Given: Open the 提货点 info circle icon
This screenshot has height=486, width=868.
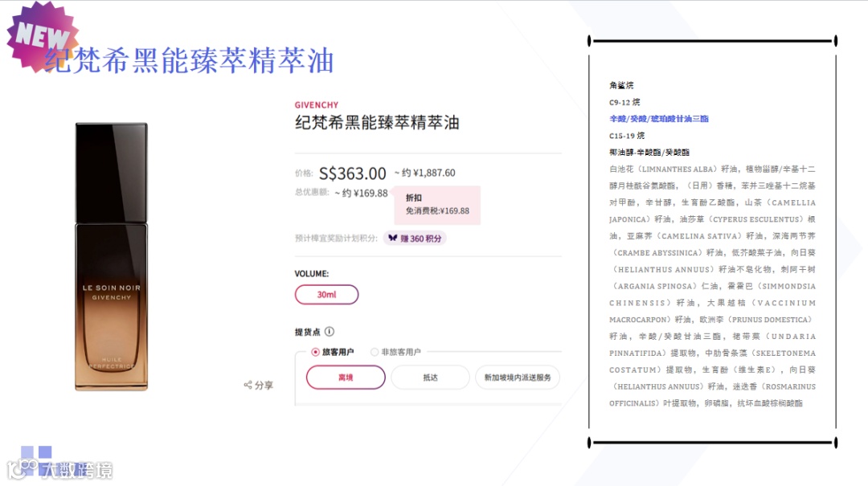Looking at the screenshot, I should pos(330,332).
